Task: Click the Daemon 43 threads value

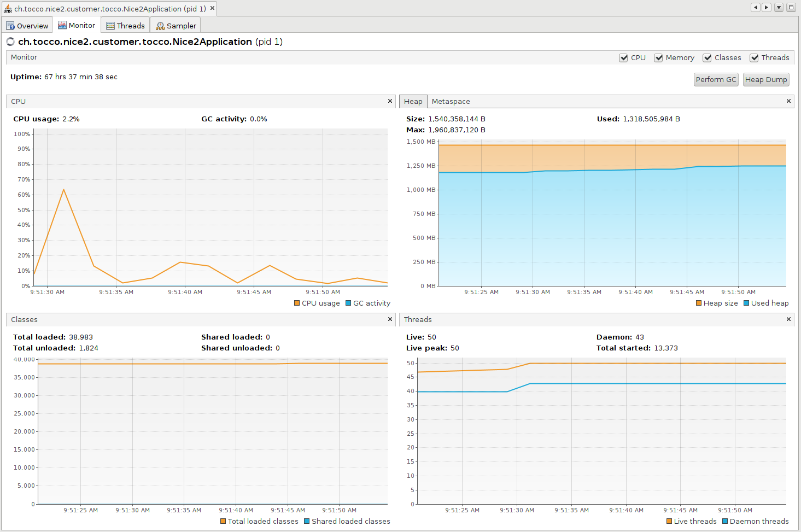Action: point(640,337)
